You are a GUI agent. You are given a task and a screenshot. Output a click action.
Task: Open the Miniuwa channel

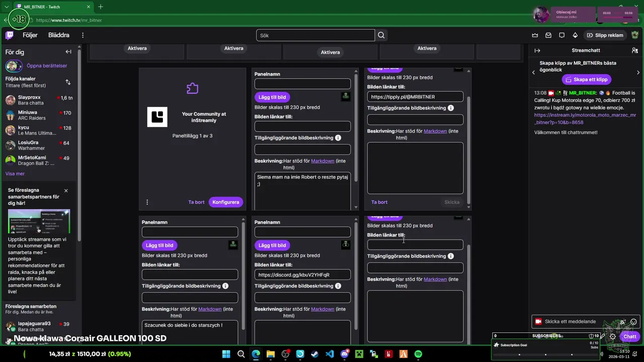[39, 115]
